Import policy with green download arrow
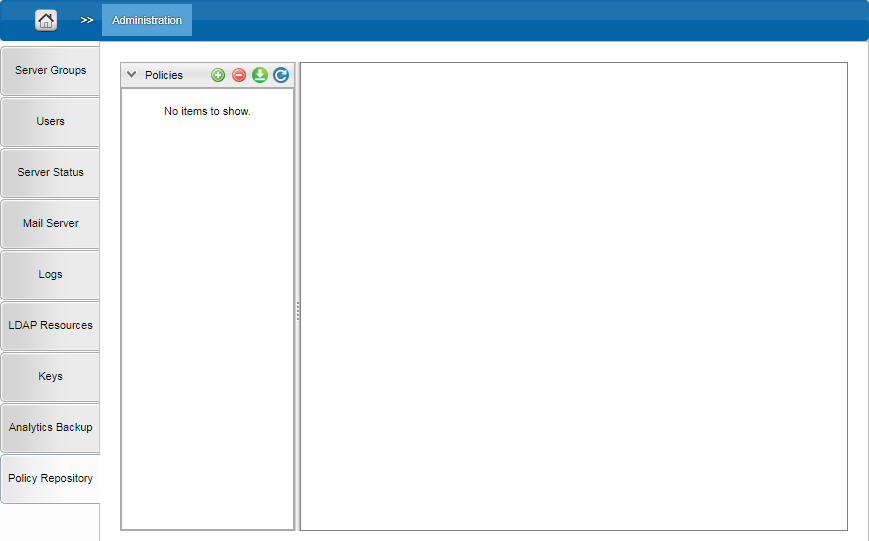Viewport: 869px width, 541px height. (260, 75)
